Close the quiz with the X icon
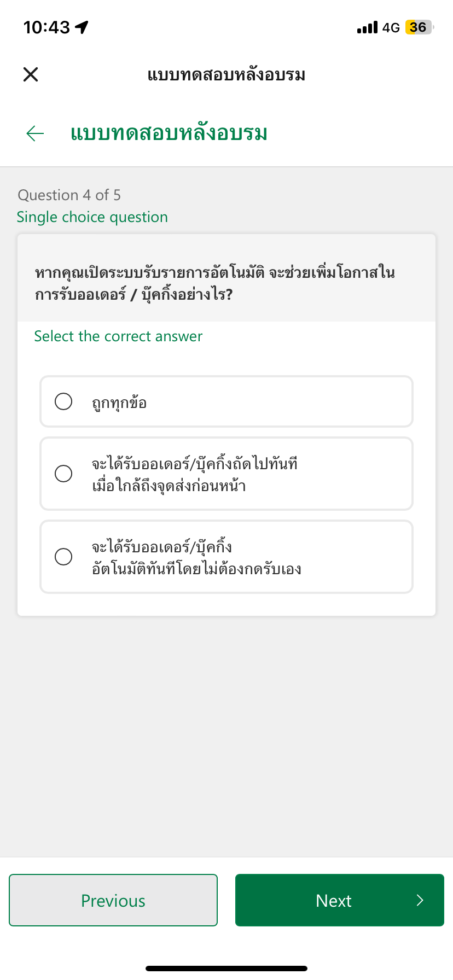Viewport: 453px width, 980px height. [31, 74]
